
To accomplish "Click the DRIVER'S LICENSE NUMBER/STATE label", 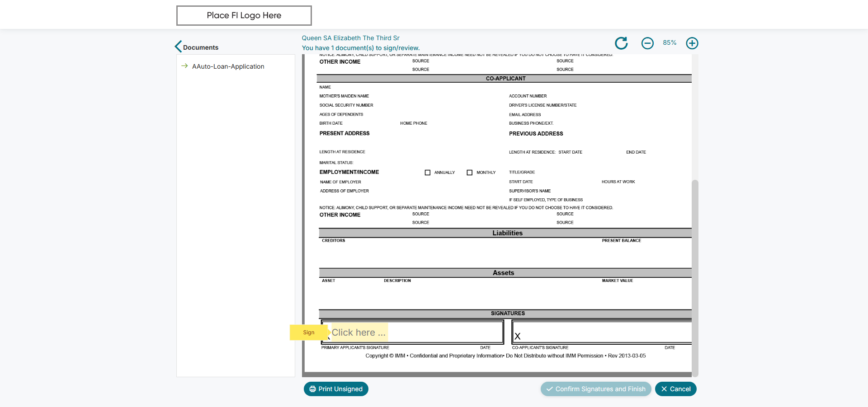I will [x=543, y=105].
